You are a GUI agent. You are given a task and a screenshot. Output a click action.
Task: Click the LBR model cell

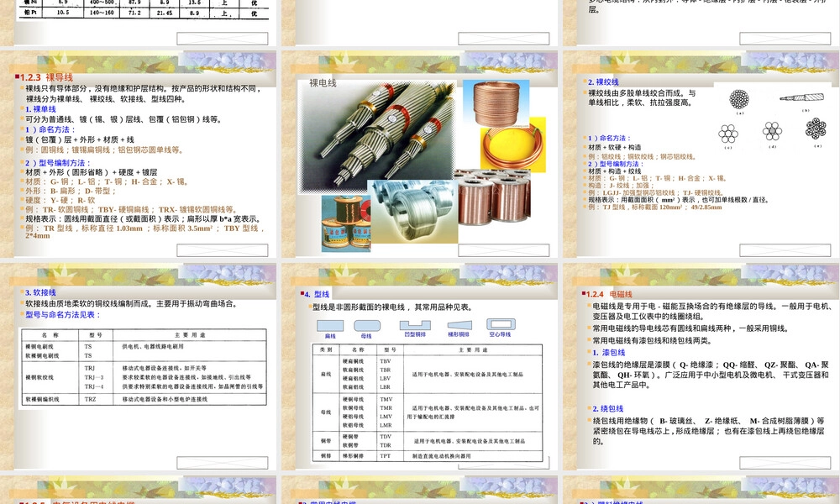click(386, 386)
